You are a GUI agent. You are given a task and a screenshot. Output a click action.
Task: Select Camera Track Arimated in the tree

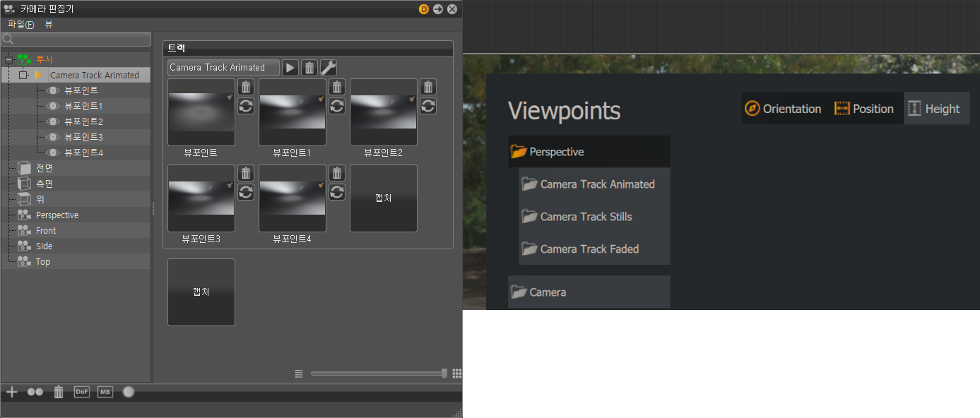coord(95,75)
